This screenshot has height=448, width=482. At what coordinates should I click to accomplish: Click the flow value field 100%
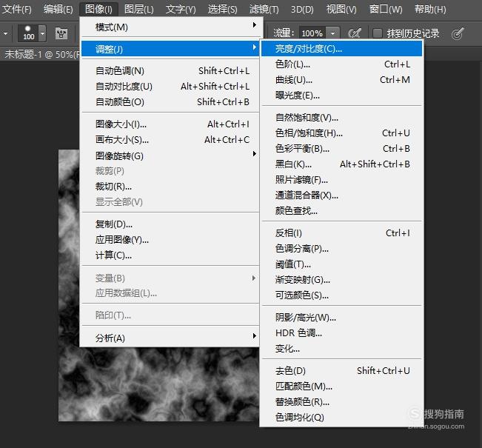click(x=312, y=33)
